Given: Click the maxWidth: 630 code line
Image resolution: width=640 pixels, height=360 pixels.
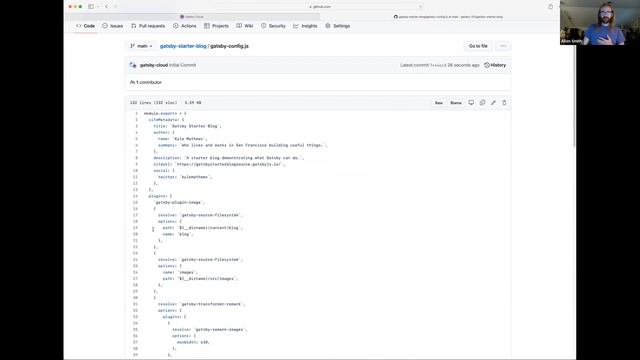Looking at the screenshot, I should (x=193, y=342).
